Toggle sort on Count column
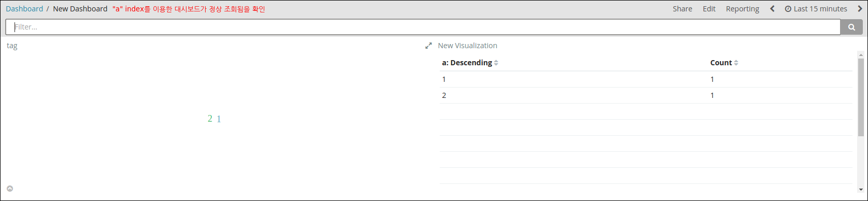868x201 pixels. [x=736, y=63]
